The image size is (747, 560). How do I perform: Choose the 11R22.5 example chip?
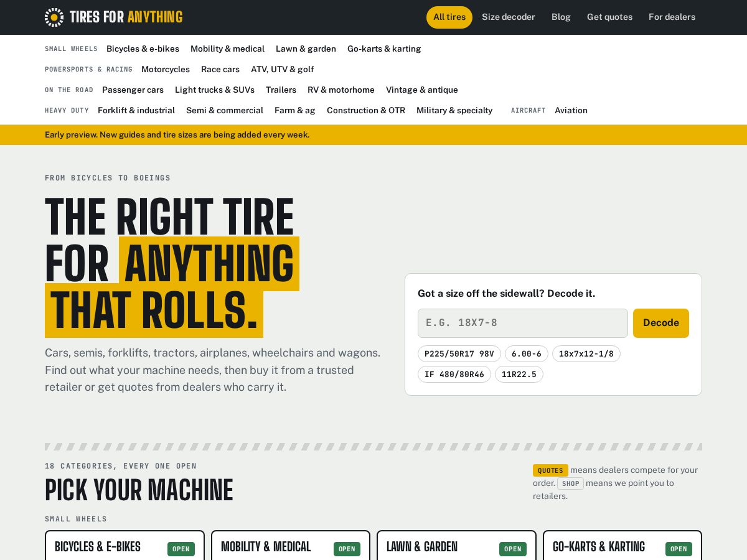[x=519, y=375]
